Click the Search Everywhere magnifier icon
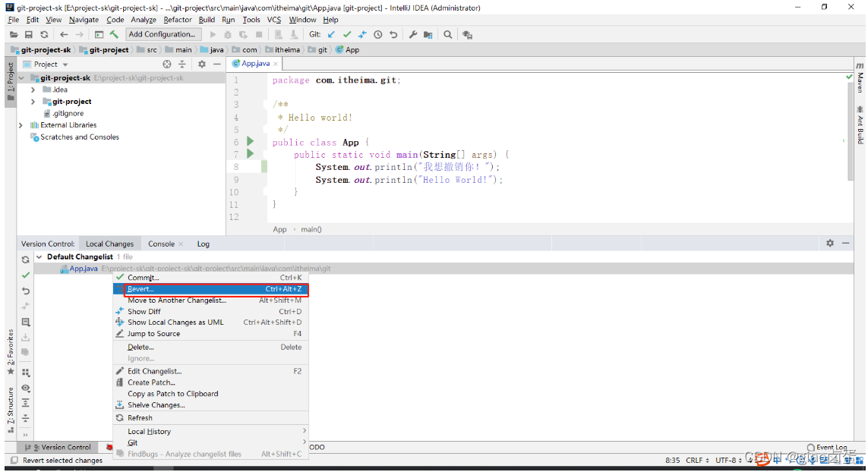 click(448, 34)
